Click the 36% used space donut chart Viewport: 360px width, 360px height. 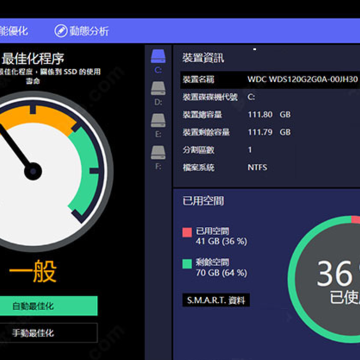(x=324, y=279)
